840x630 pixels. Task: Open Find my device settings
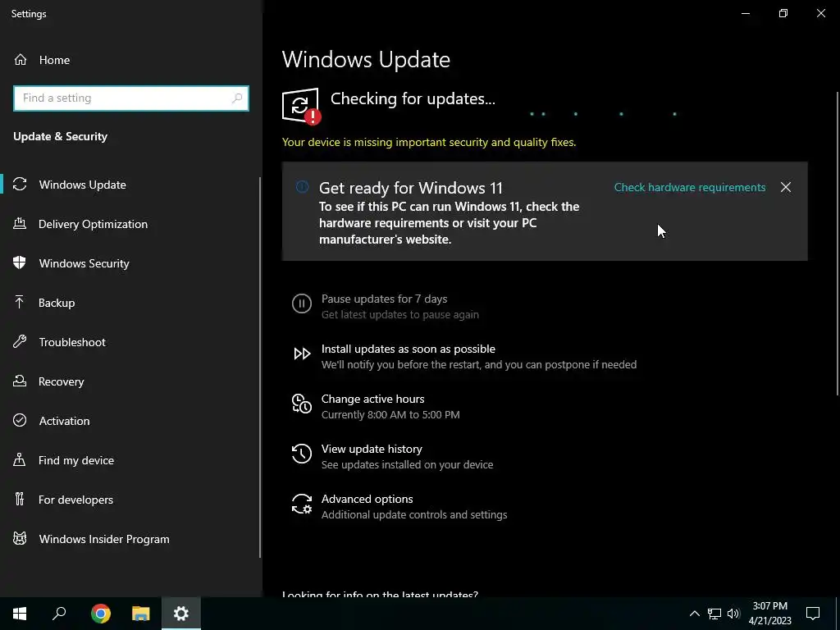tap(130, 459)
